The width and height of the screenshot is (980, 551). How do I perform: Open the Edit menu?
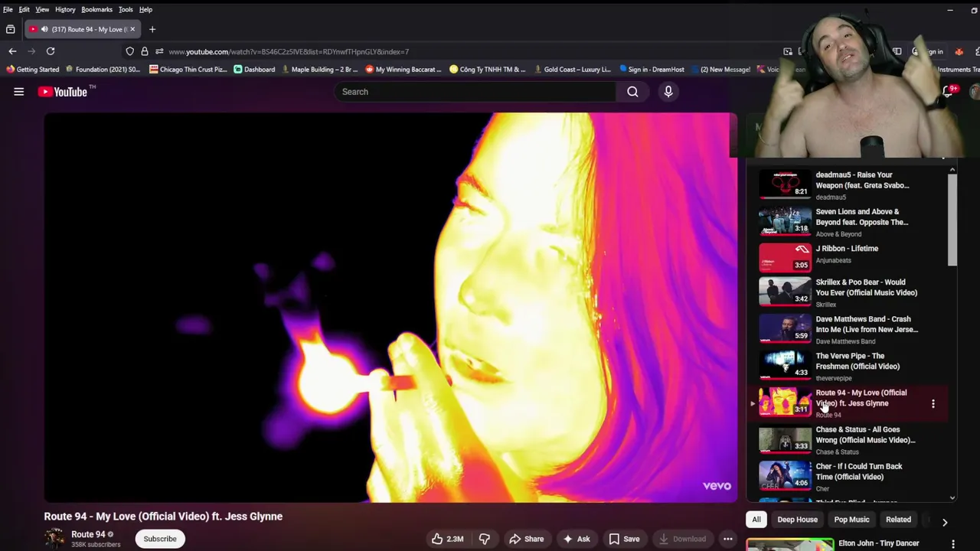point(24,9)
